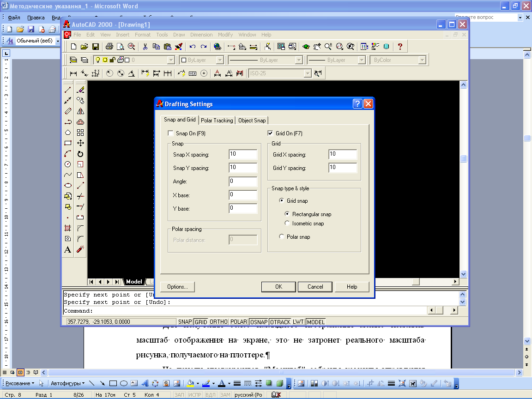Screen dimensions: 532x399
Task: Click Cancel in Drafting Settings
Action: coord(315,287)
